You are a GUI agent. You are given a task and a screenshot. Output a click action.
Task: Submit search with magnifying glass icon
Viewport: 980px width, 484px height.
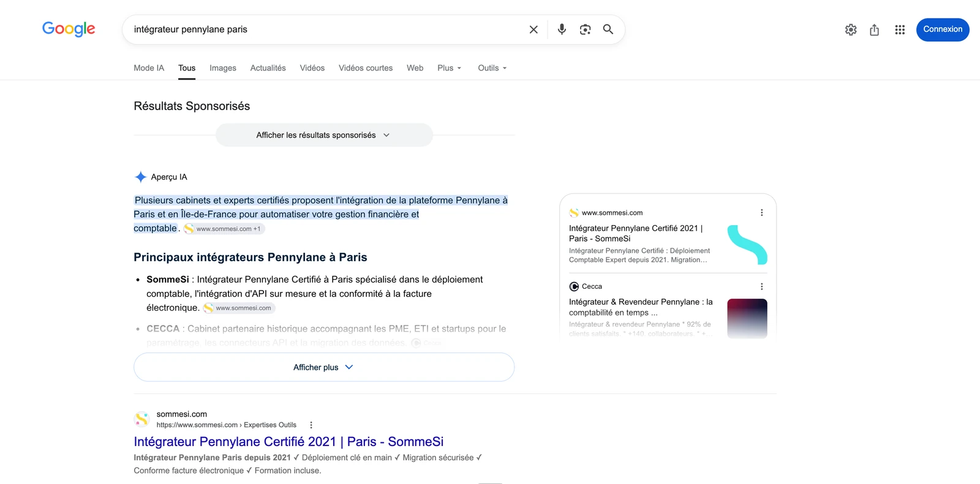(x=608, y=29)
